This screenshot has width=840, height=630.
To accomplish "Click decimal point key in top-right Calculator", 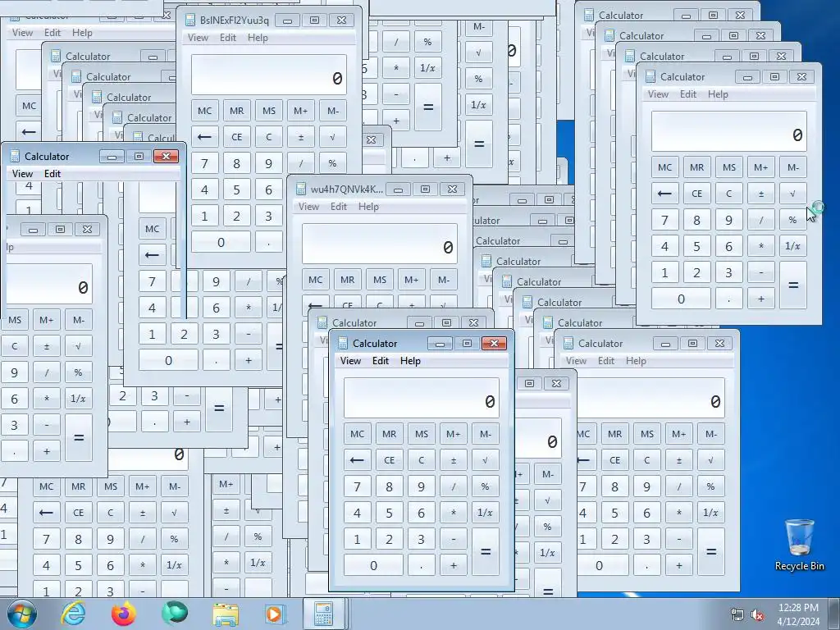I will coord(729,299).
